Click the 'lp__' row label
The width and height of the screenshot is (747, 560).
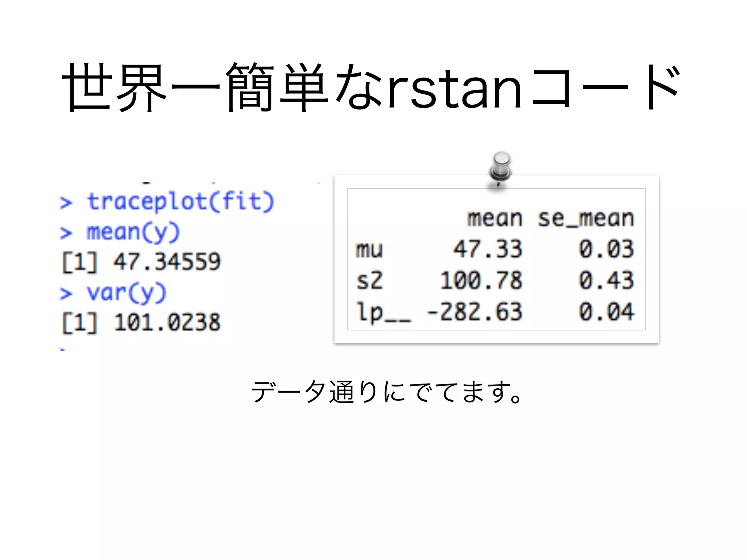pos(384,313)
